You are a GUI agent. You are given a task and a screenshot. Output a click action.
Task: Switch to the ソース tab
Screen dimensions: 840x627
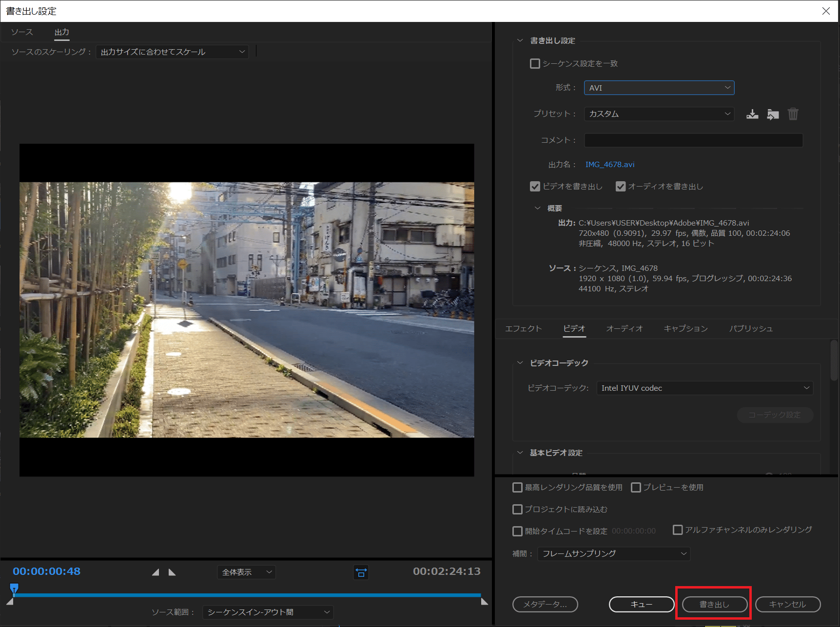(x=22, y=32)
